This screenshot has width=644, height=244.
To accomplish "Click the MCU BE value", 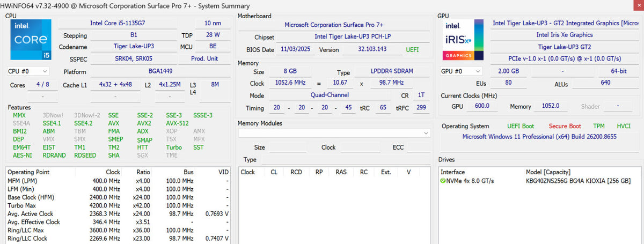I will pyautogui.click(x=213, y=47).
